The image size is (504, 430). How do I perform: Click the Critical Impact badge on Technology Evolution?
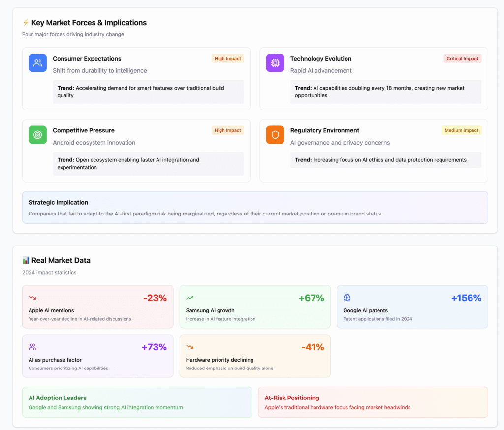pyautogui.click(x=463, y=59)
